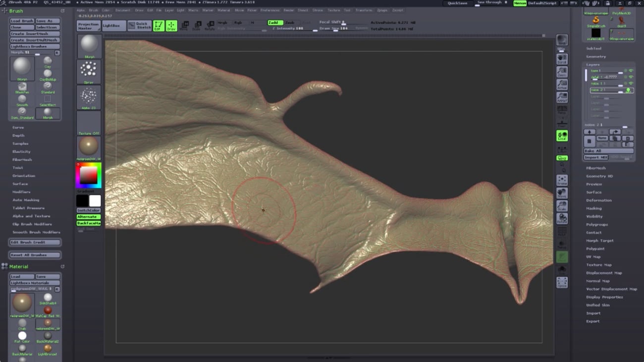Expand the SubTool section
The height and width of the screenshot is (362, 644).
click(x=593, y=49)
